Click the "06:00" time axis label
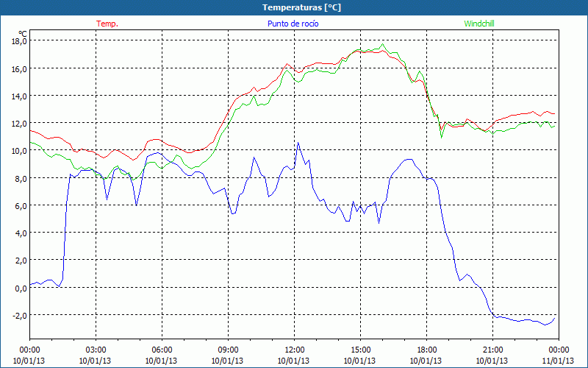 [162, 350]
